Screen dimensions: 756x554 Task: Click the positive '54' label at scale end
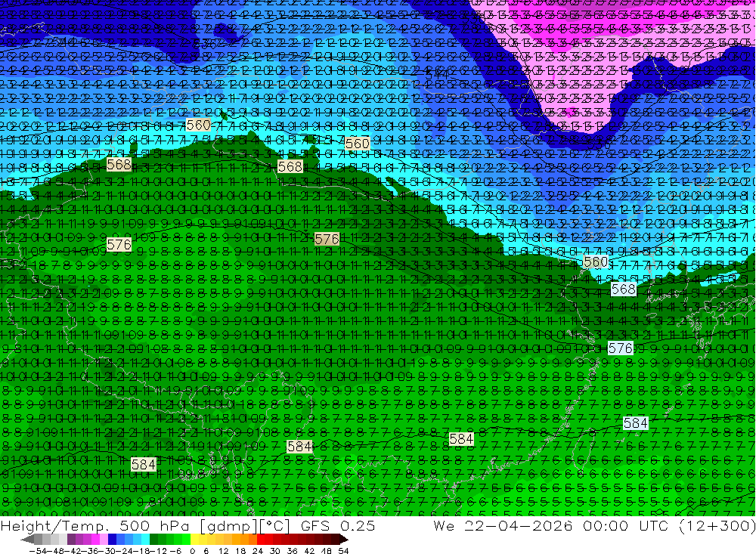click(x=343, y=551)
